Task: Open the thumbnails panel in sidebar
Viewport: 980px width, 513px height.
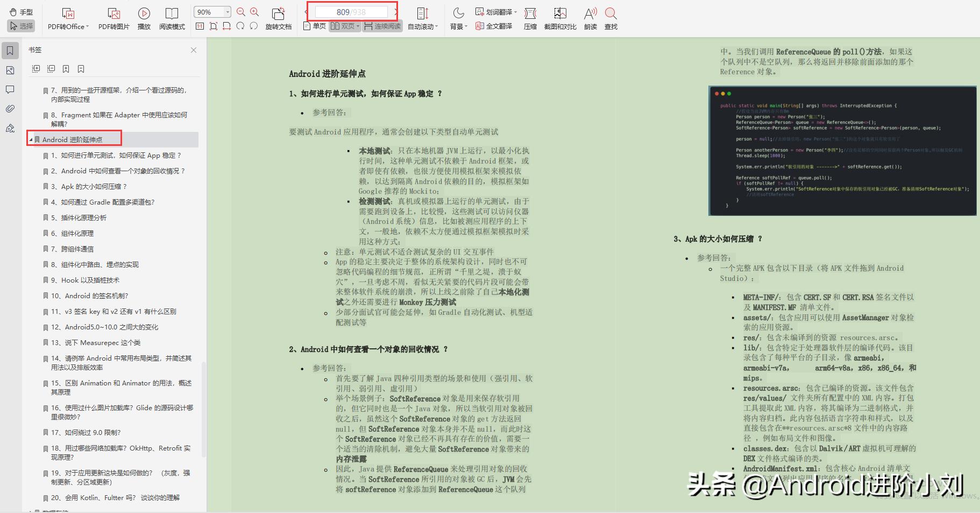Action: (10, 70)
